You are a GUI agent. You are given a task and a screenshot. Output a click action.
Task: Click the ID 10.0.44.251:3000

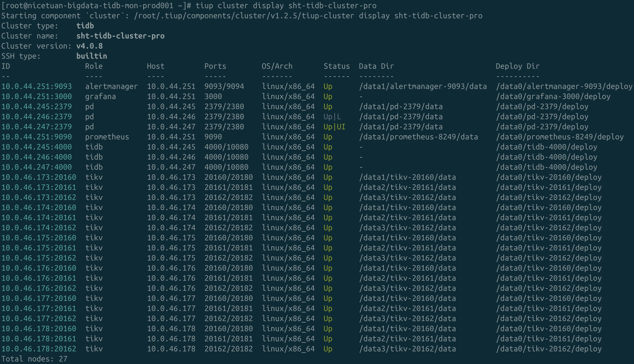(37, 97)
